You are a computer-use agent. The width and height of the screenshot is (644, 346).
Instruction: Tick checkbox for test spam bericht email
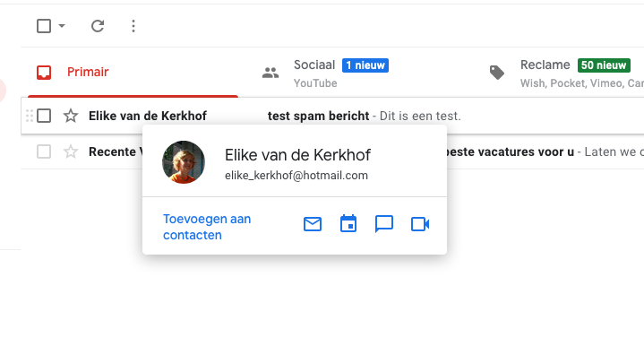(x=44, y=116)
